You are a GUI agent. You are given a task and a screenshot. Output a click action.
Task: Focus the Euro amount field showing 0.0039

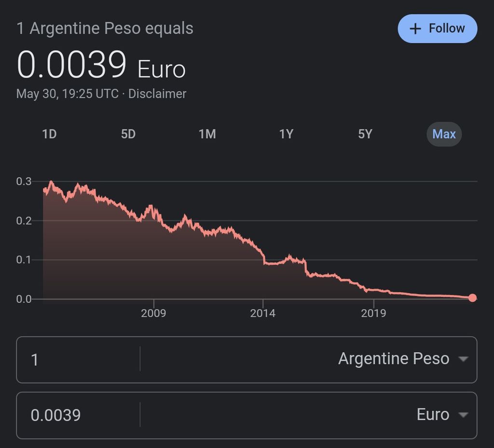point(77,415)
